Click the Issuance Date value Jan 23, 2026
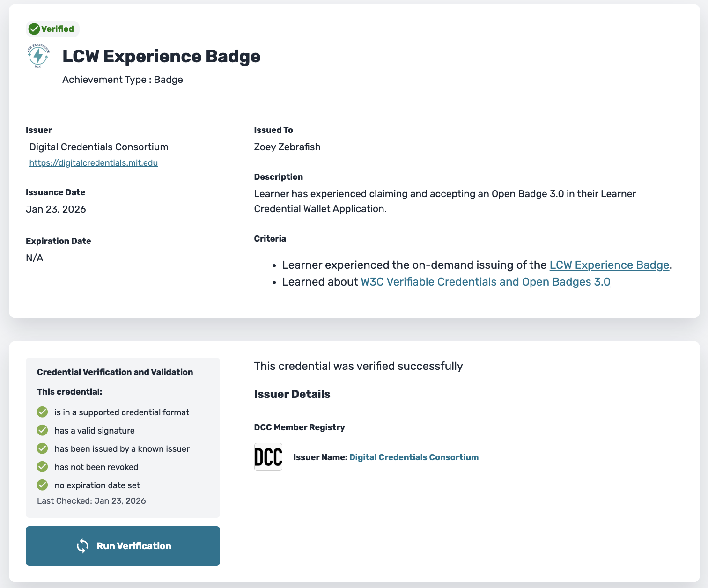Screen dimensions: 708x588 click(x=56, y=209)
